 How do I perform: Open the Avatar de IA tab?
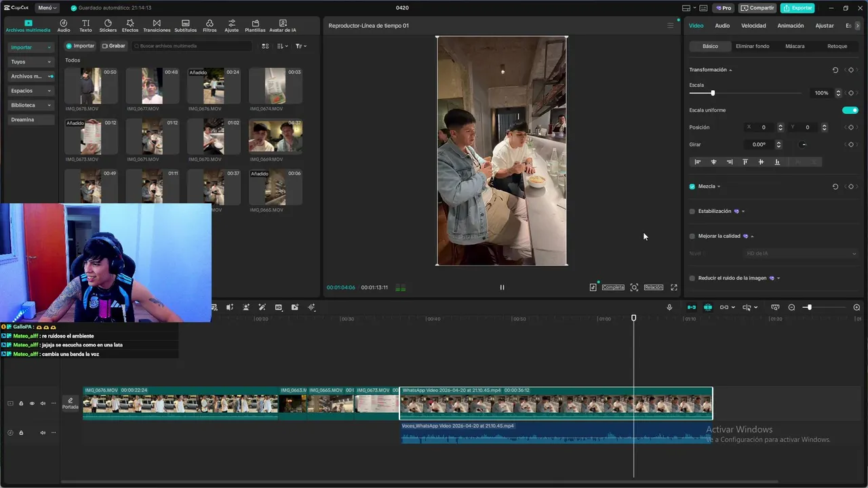point(283,26)
